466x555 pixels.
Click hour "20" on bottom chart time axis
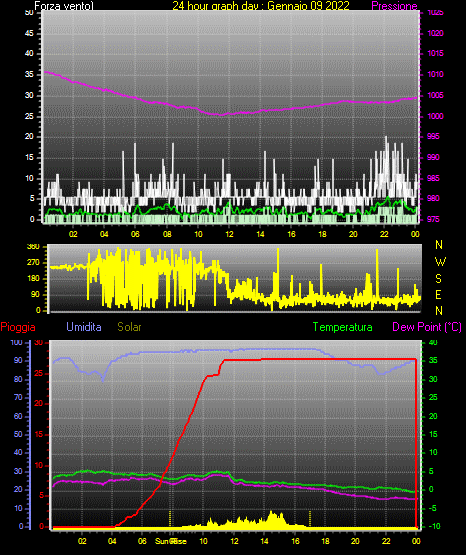tap(355, 541)
